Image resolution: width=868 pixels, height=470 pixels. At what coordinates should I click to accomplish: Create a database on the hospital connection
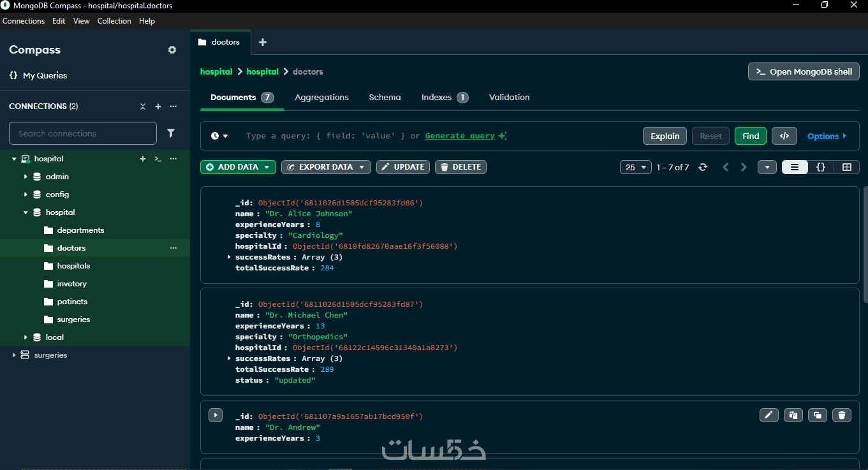coord(143,159)
